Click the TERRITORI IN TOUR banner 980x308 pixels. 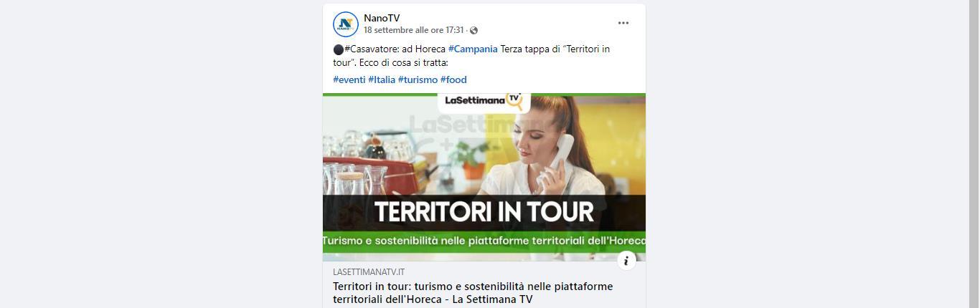(x=484, y=212)
